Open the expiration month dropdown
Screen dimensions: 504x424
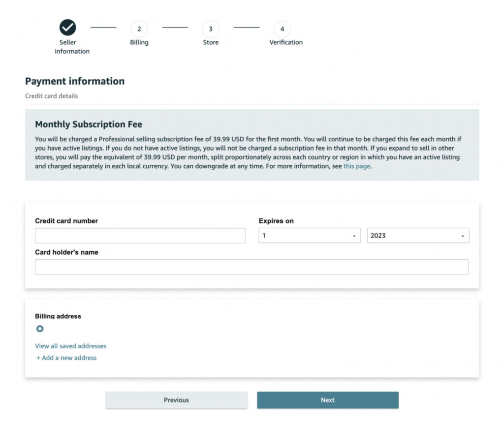click(x=310, y=236)
